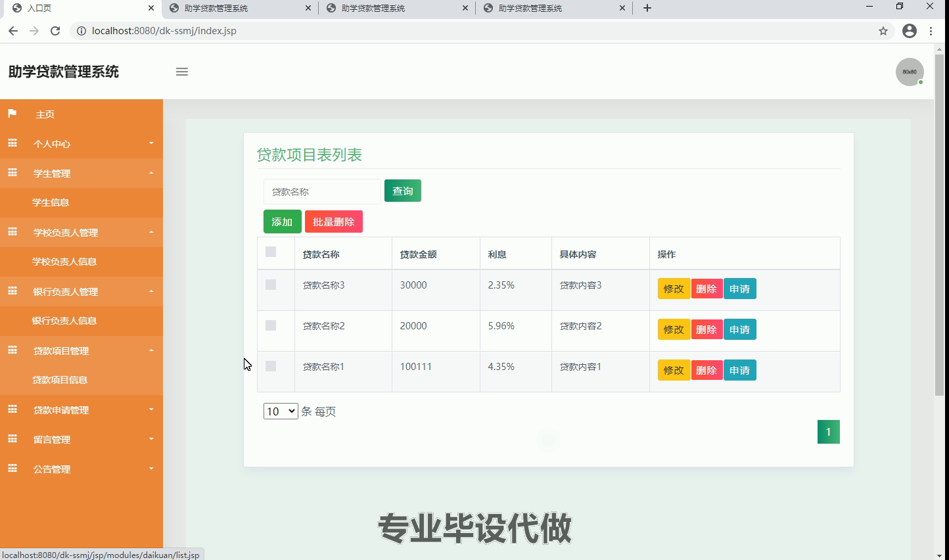The height and width of the screenshot is (560, 949).
Task: Go back using the browser back arrow
Action: (13, 31)
